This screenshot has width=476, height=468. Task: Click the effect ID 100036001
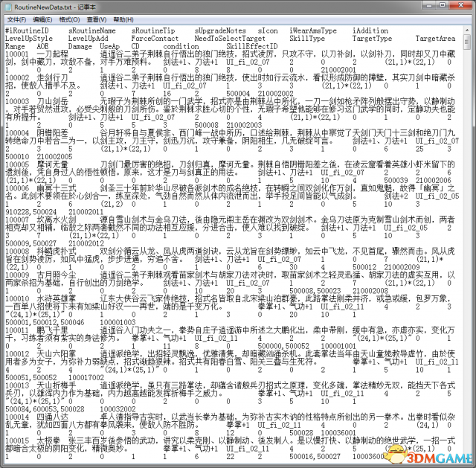tap(338, 433)
